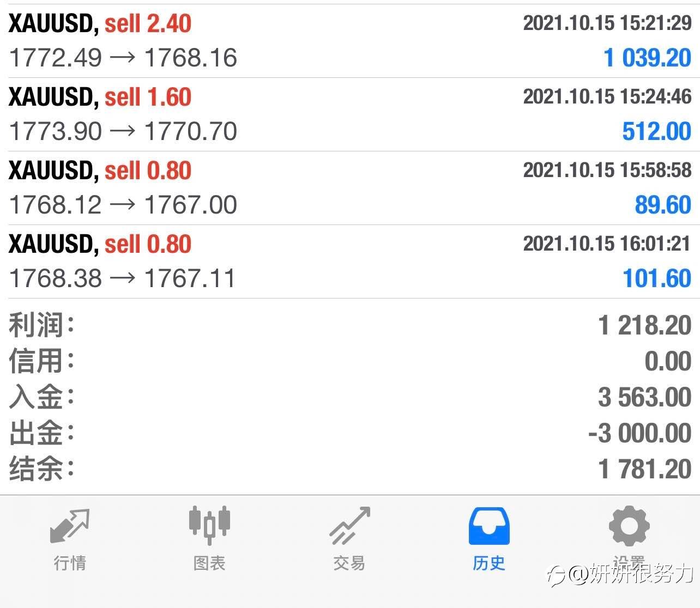Select the 512.00 profit value
The width and height of the screenshot is (700, 608).
[x=656, y=131]
